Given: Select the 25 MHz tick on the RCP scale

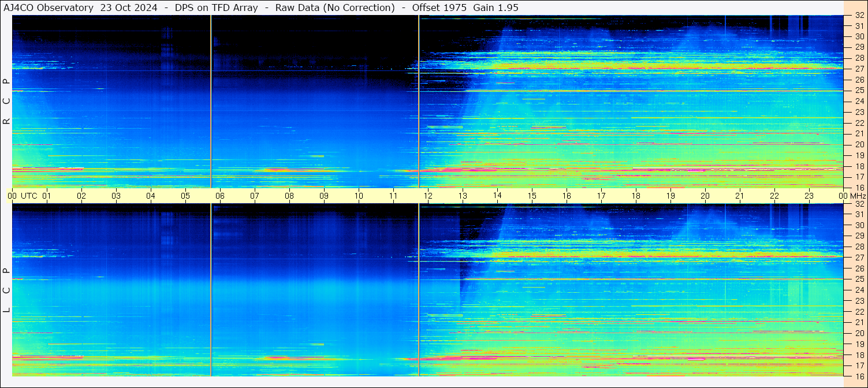Looking at the screenshot, I should (x=859, y=91).
